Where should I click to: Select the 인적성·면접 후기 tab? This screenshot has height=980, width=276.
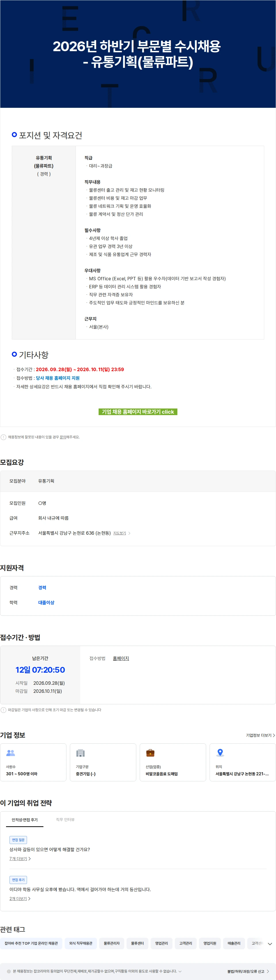(x=25, y=820)
